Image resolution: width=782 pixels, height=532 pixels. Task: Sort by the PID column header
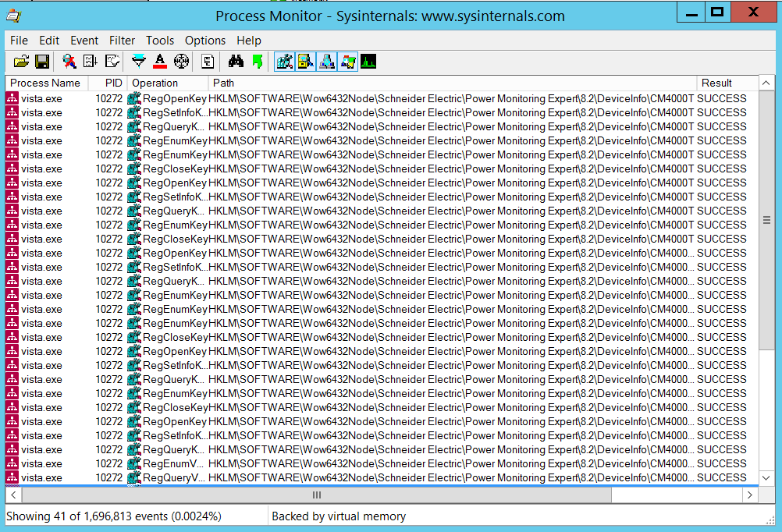[108, 83]
